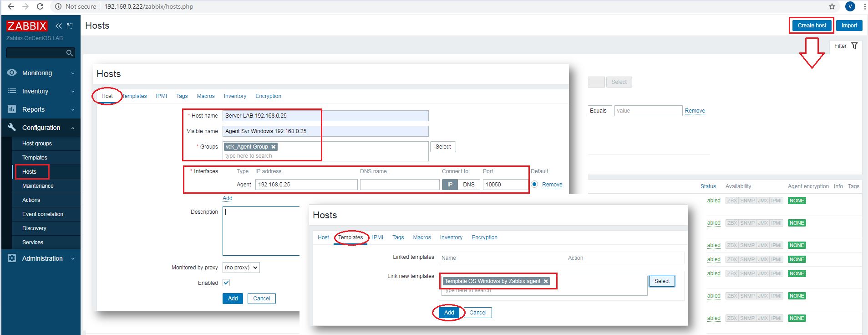Expand the Administration menu section

[x=72, y=258]
